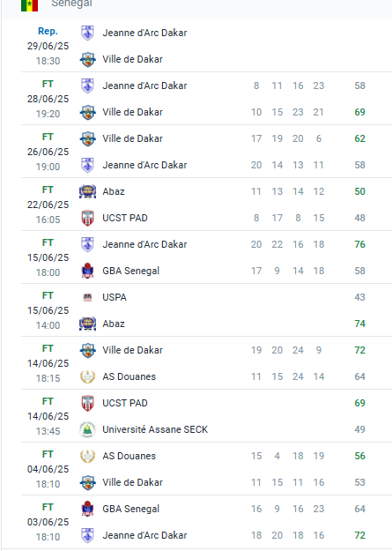Screen dimensions: 392x551
Task: Click UCST PAD shield in 22/06/25 match
Action: [x=87, y=218]
